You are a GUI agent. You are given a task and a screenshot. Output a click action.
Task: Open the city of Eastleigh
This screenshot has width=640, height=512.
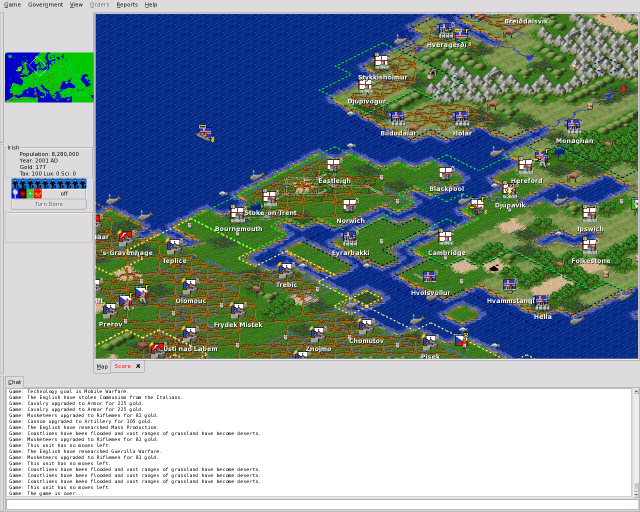pyautogui.click(x=333, y=165)
